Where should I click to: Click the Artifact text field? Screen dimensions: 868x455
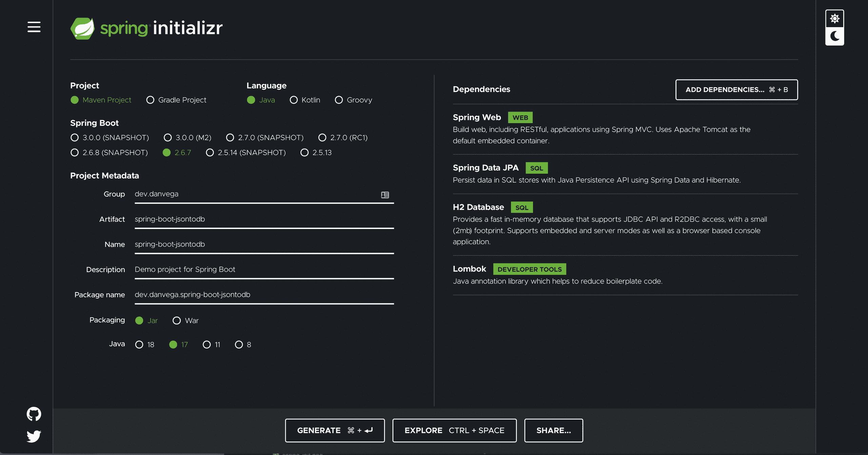[264, 219]
